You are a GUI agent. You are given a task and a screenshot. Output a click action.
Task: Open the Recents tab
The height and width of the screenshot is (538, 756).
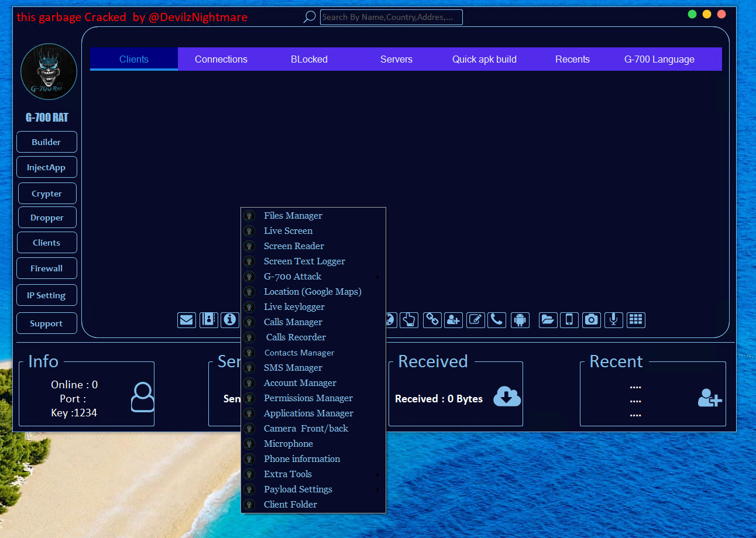click(x=572, y=59)
